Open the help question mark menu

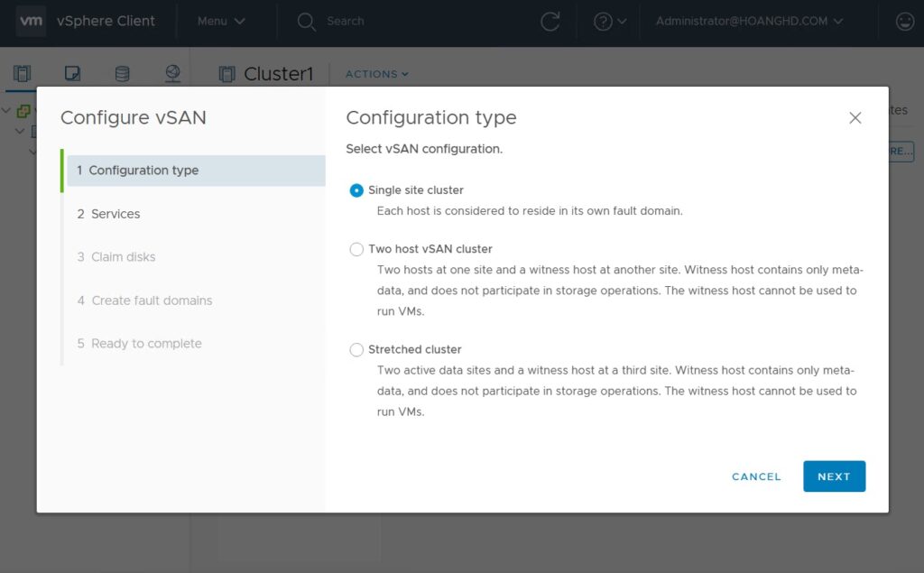click(x=609, y=22)
